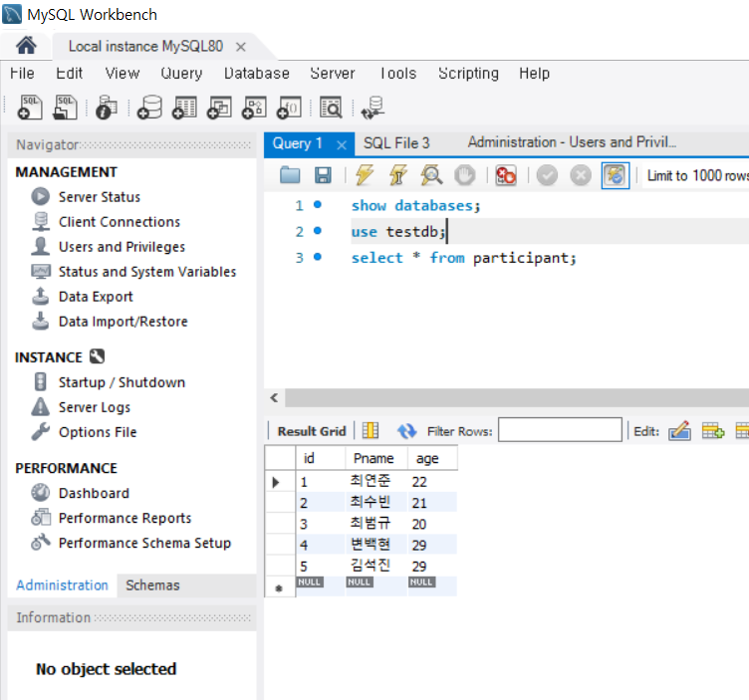Commit the transaction checkmark icon
The image size is (749, 700).
click(547, 175)
